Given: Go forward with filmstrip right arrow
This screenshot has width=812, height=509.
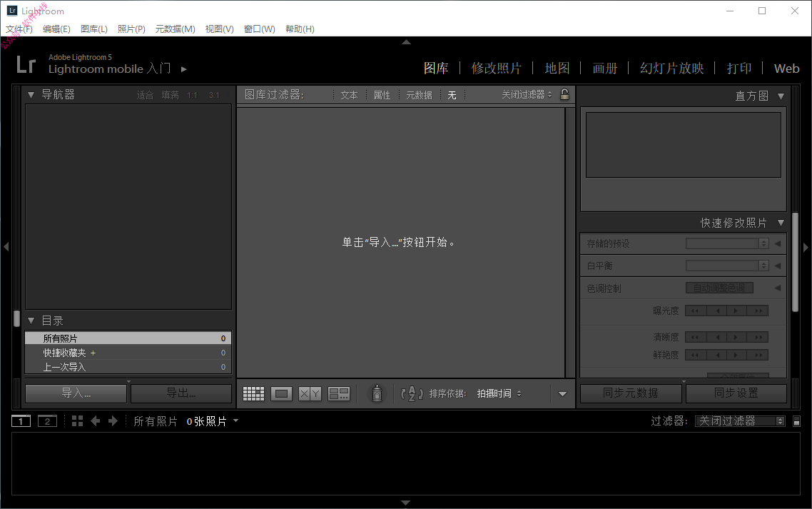Looking at the screenshot, I should tap(113, 421).
